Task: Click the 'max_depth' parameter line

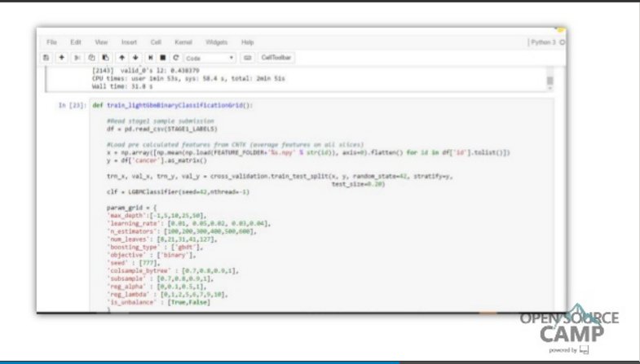Action: [157, 216]
